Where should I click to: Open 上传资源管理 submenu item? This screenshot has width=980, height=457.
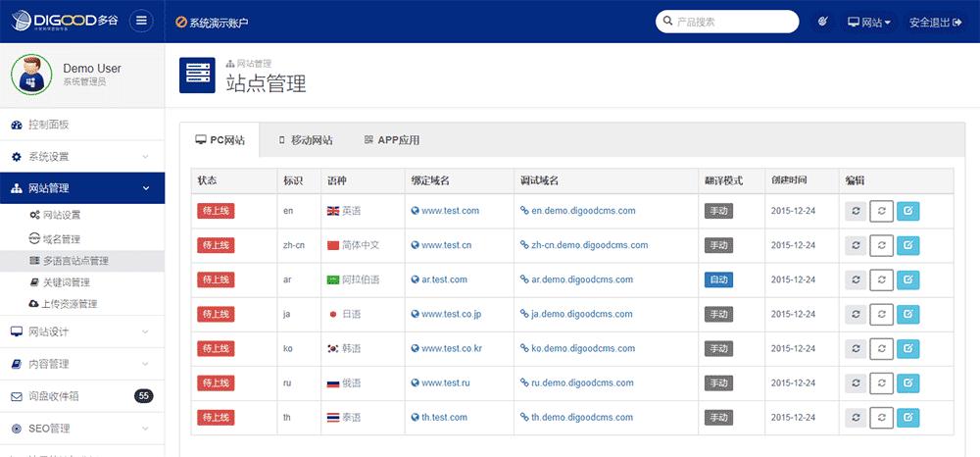(x=63, y=304)
